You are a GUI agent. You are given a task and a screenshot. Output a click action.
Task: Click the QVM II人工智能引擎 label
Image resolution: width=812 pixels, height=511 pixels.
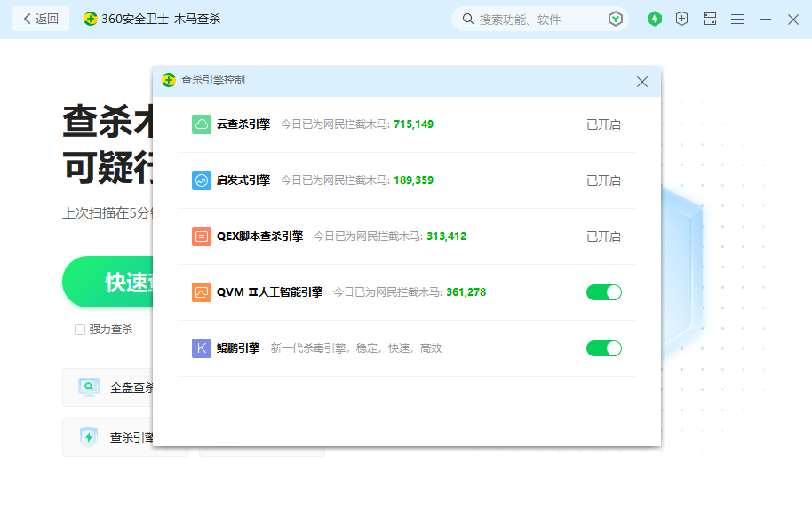pos(269,292)
